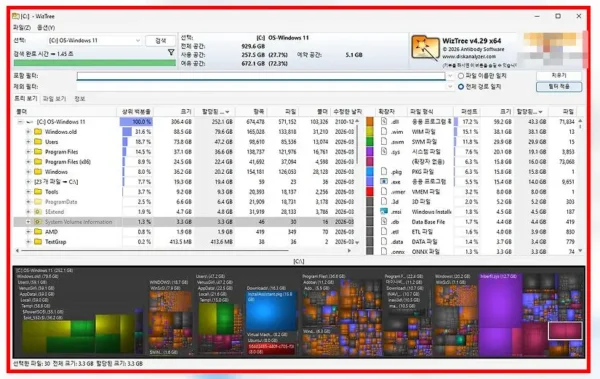600x379 pixels.
Task: Open the include filter history dropdown arrow
Action: click(x=450, y=76)
